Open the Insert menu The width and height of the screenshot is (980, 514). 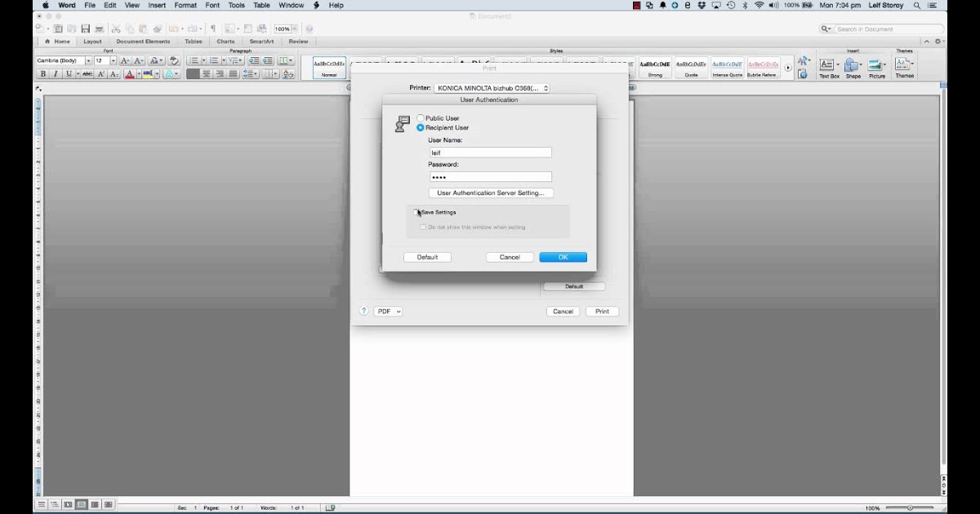click(x=157, y=5)
